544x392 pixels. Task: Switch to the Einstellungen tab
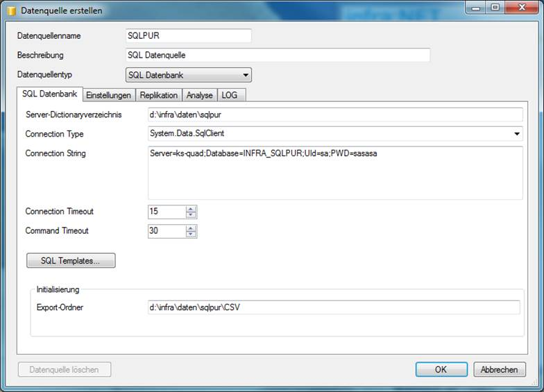coord(108,95)
